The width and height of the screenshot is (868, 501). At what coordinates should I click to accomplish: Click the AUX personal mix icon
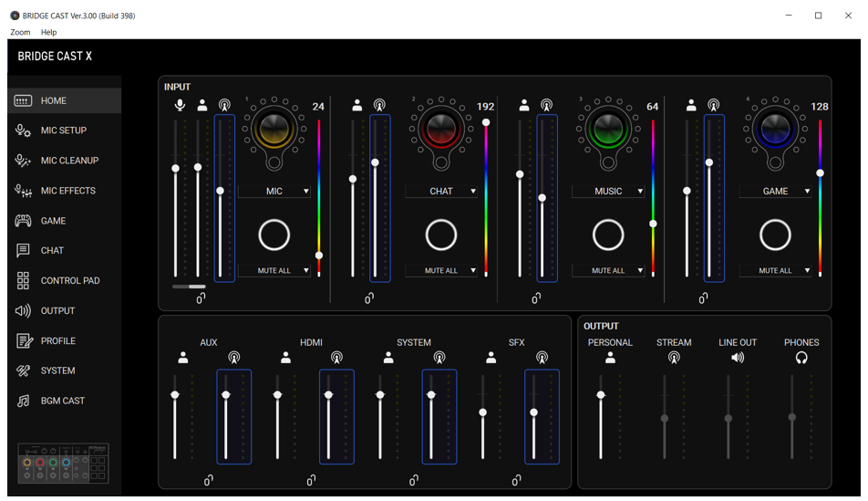point(183,358)
